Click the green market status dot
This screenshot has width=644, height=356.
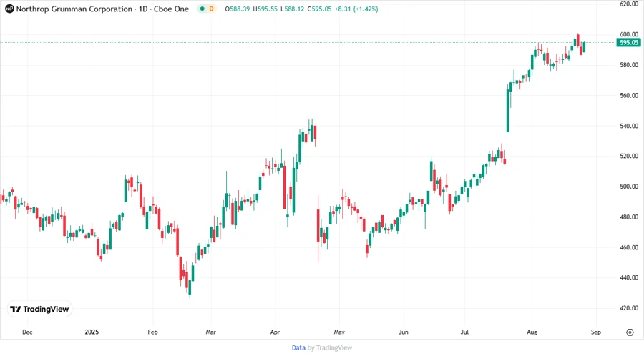tap(202, 9)
